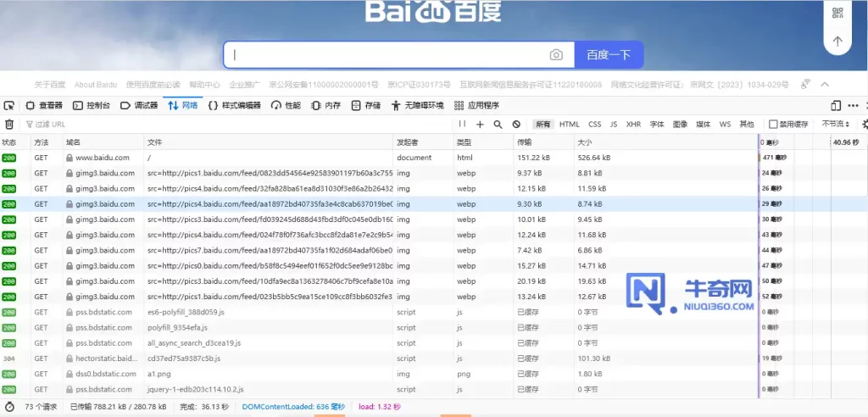The height and width of the screenshot is (417, 868).
Task: Sort by the 域名 column header
Action: 103,142
